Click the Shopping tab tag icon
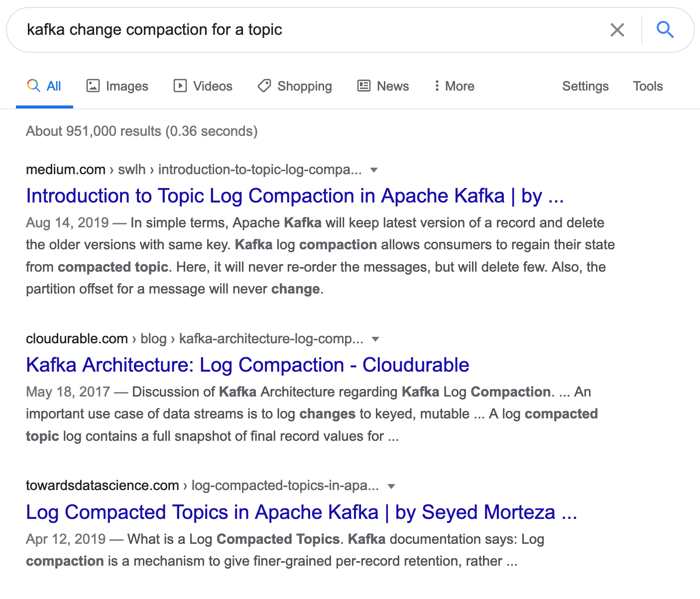Viewport: 700px width, 599px height. [264, 86]
